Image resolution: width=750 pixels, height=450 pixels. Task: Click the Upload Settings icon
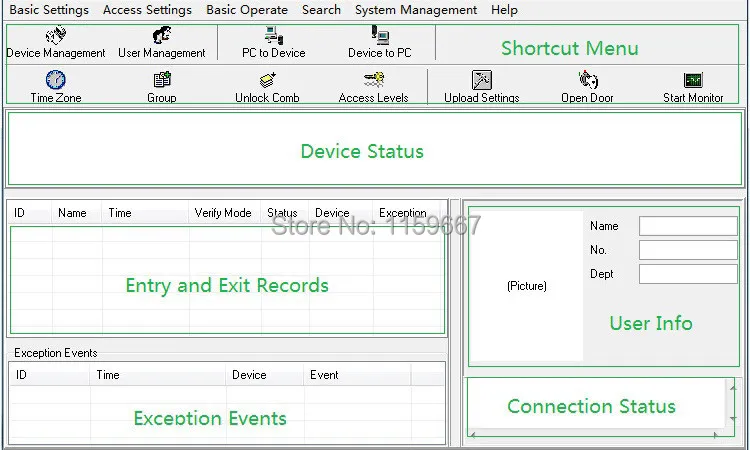[482, 80]
